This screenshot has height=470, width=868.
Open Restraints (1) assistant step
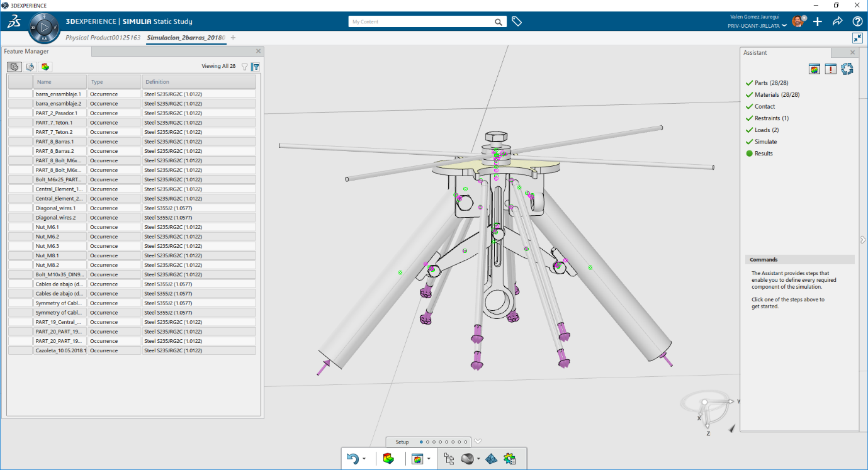pyautogui.click(x=772, y=118)
